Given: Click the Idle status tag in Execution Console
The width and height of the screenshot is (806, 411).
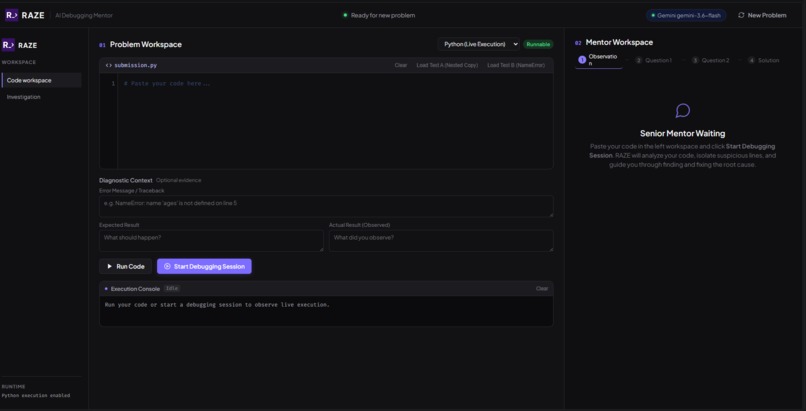Looking at the screenshot, I should 172,289.
